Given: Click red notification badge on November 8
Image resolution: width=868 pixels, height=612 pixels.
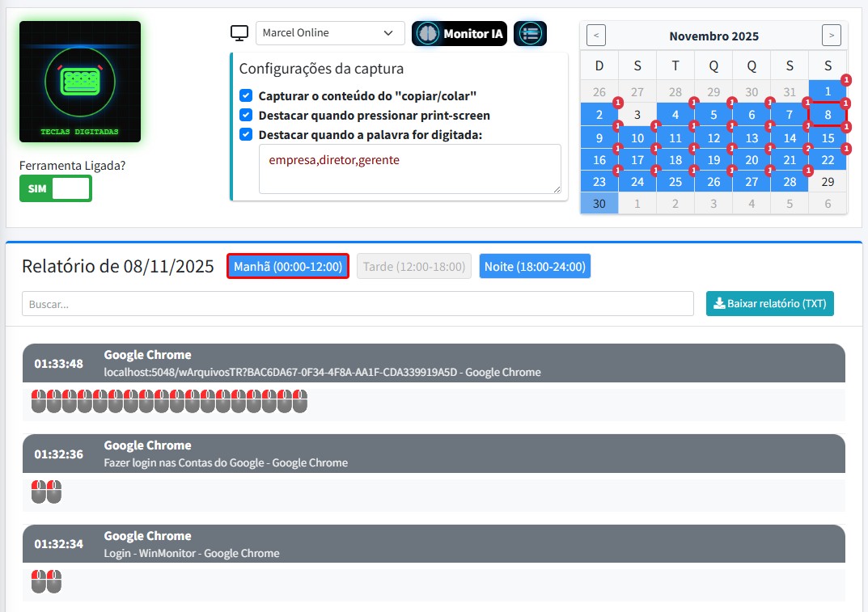Looking at the screenshot, I should pos(846,103).
